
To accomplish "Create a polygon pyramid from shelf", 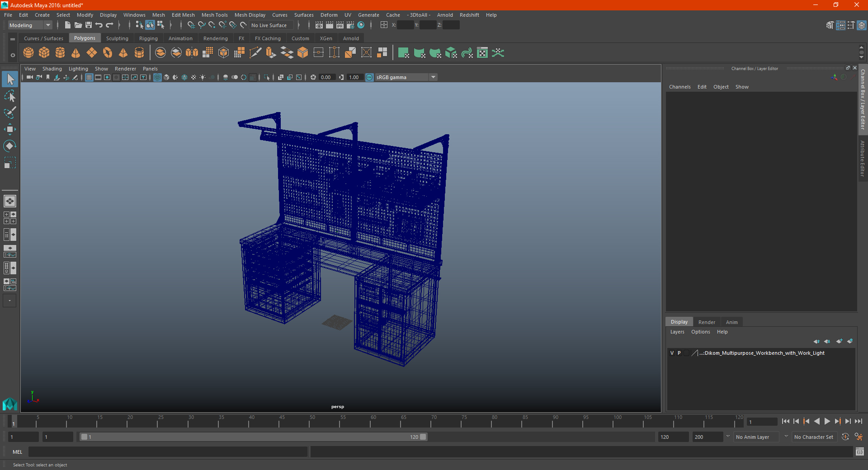I will (123, 53).
